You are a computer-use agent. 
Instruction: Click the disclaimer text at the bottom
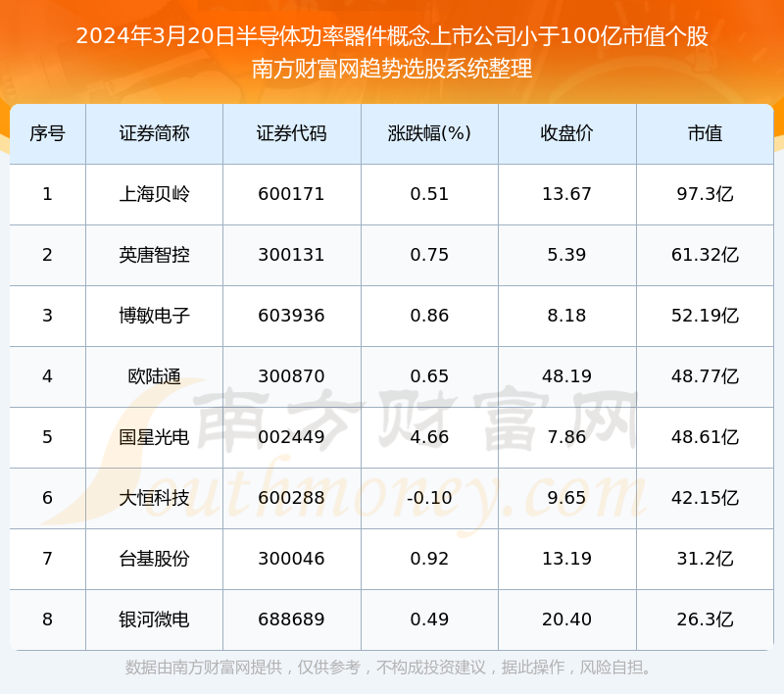390,668
